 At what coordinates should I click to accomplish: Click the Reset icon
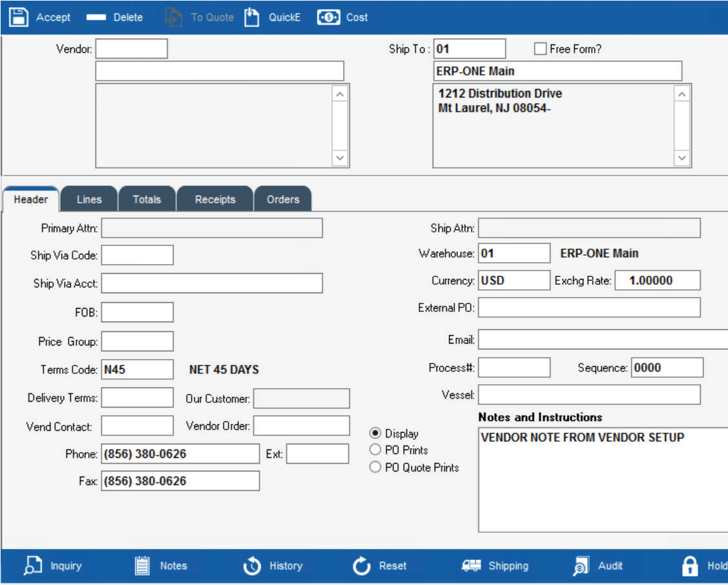[x=360, y=566]
